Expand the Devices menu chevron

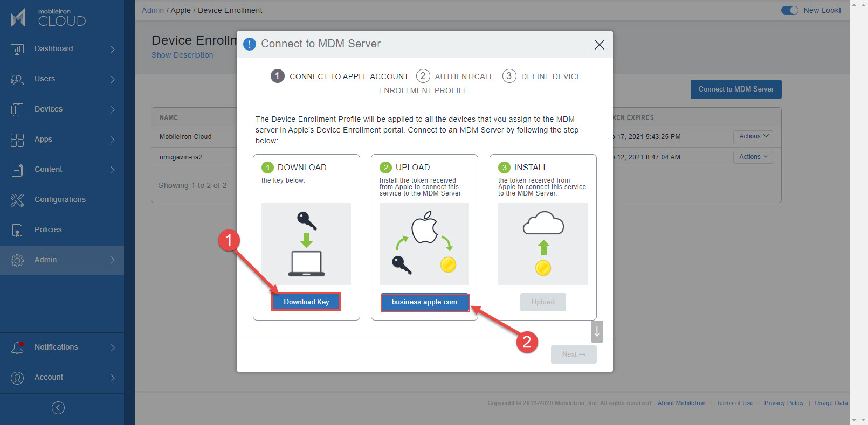113,109
